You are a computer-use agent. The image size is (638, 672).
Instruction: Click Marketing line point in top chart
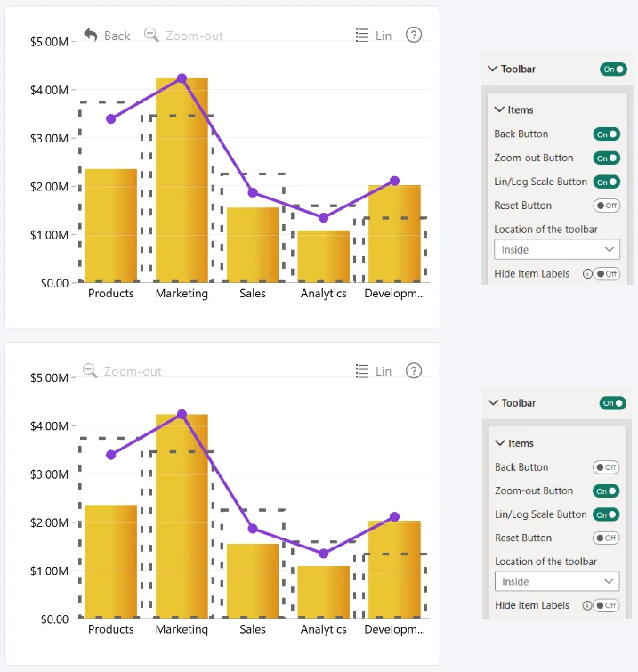[x=182, y=78]
